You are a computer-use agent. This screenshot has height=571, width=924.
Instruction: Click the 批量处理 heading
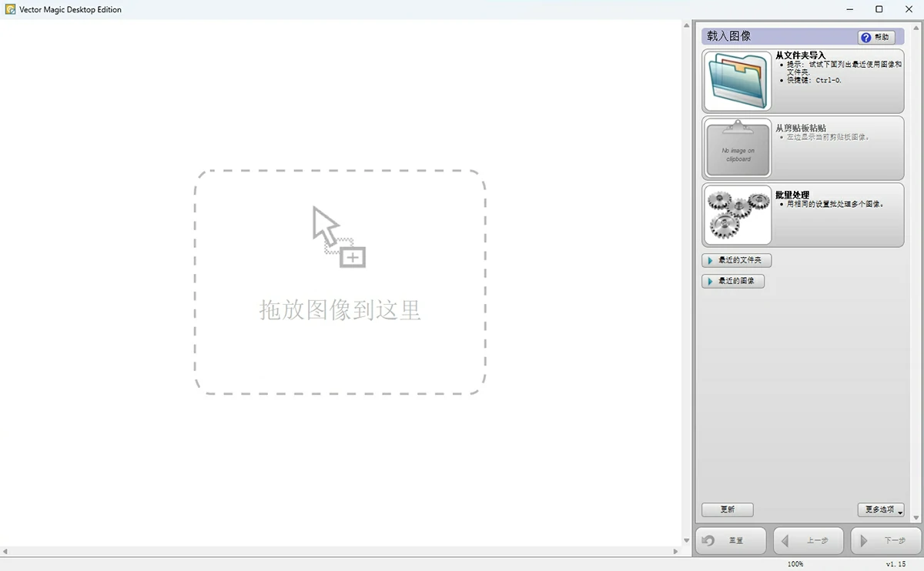click(x=792, y=195)
